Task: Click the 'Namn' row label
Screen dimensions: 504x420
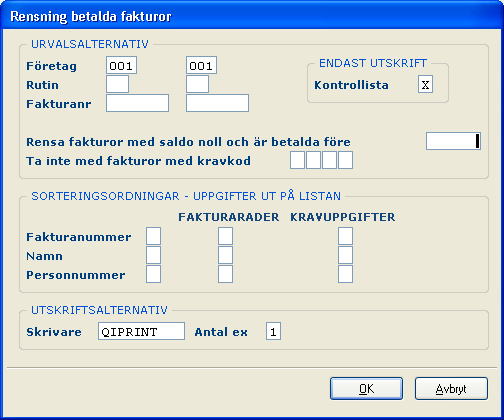Action: pos(44,256)
